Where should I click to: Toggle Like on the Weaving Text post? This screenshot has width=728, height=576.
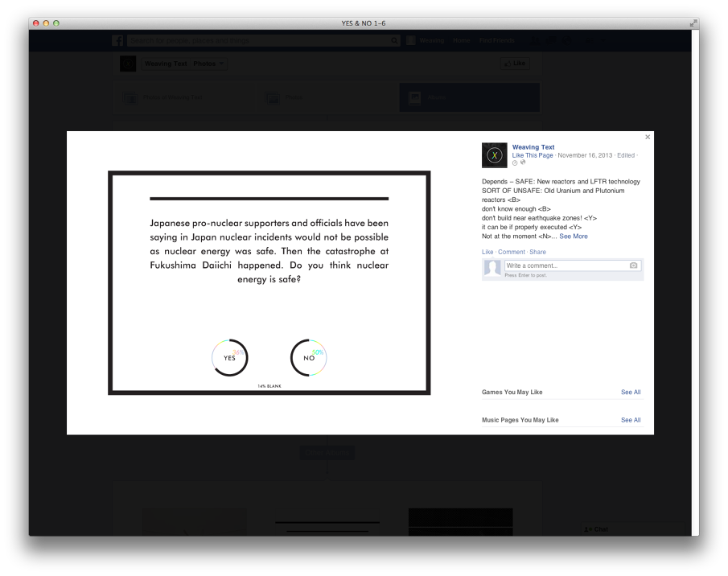(487, 252)
